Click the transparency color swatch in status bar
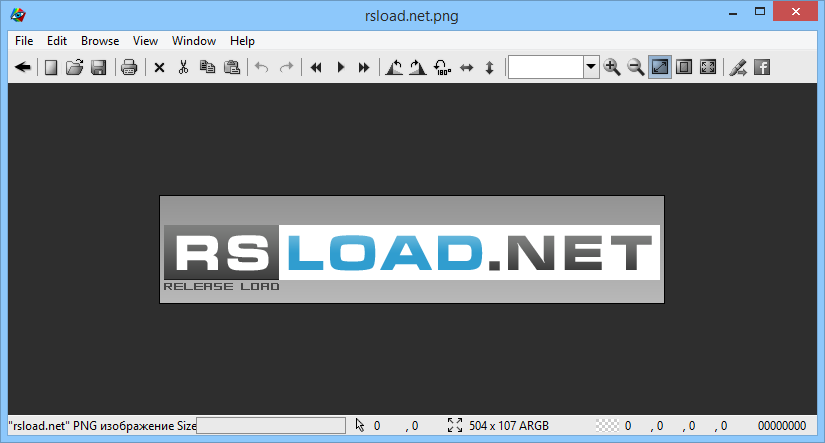825x443 pixels. (607, 425)
